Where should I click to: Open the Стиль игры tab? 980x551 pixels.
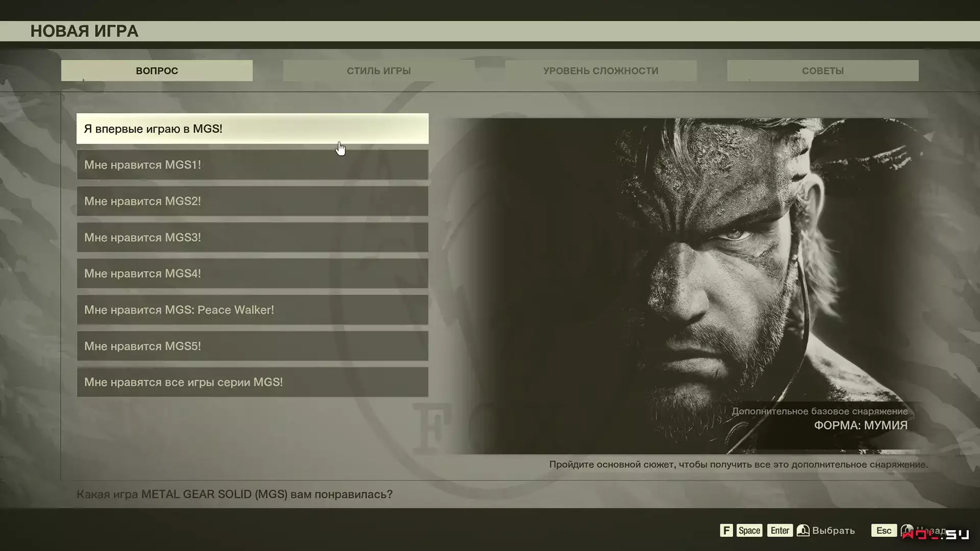pos(379,71)
